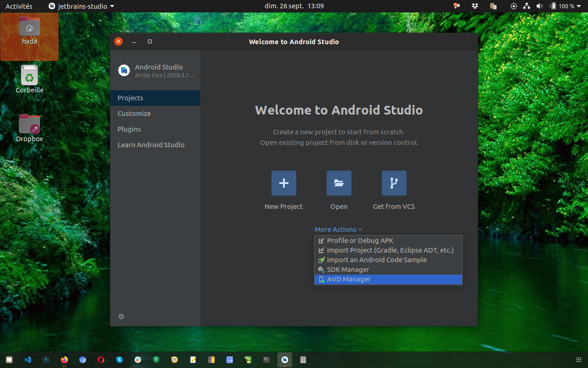Viewport: 588px width, 368px height.
Task: Click the Activités button in the top bar
Action: point(19,6)
